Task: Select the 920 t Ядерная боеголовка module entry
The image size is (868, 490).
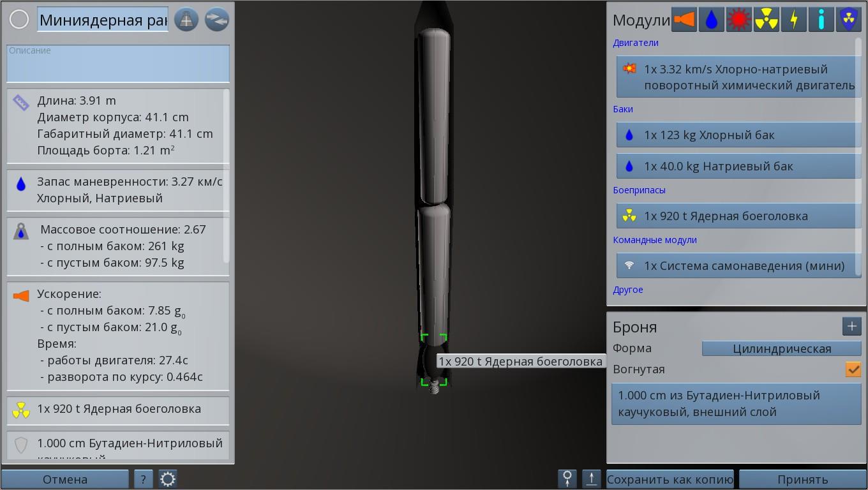Action: tap(738, 216)
